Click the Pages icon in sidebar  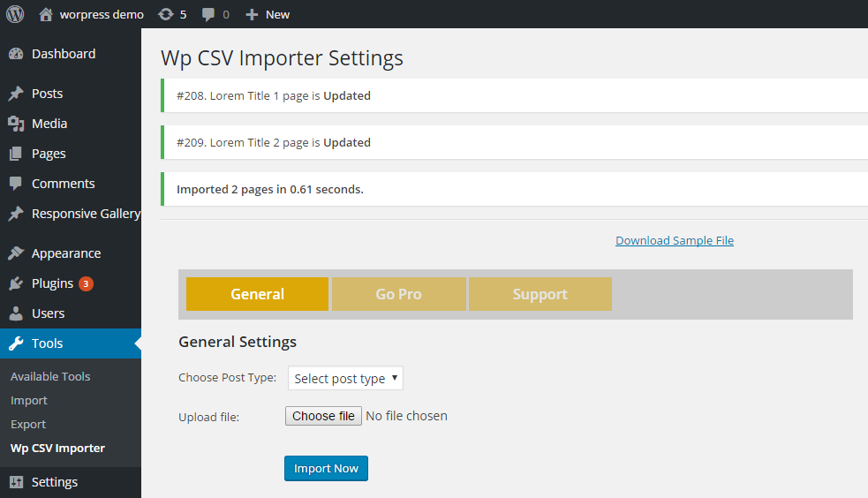(x=16, y=154)
